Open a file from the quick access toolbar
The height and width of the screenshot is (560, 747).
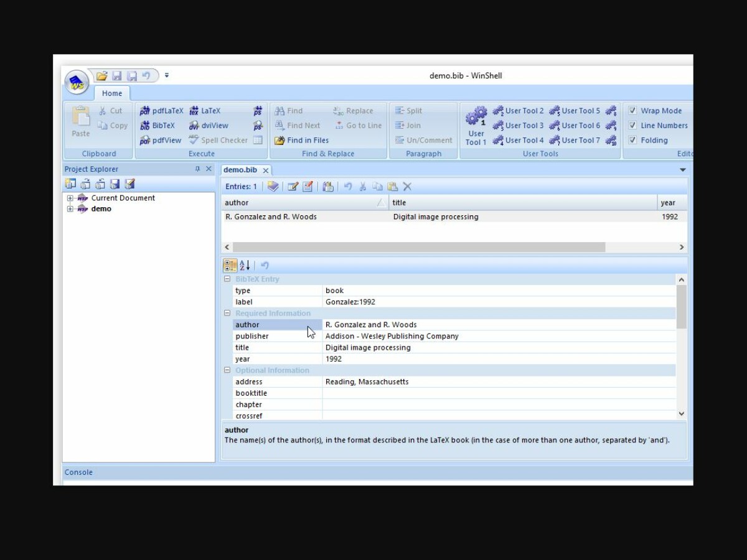coord(101,75)
